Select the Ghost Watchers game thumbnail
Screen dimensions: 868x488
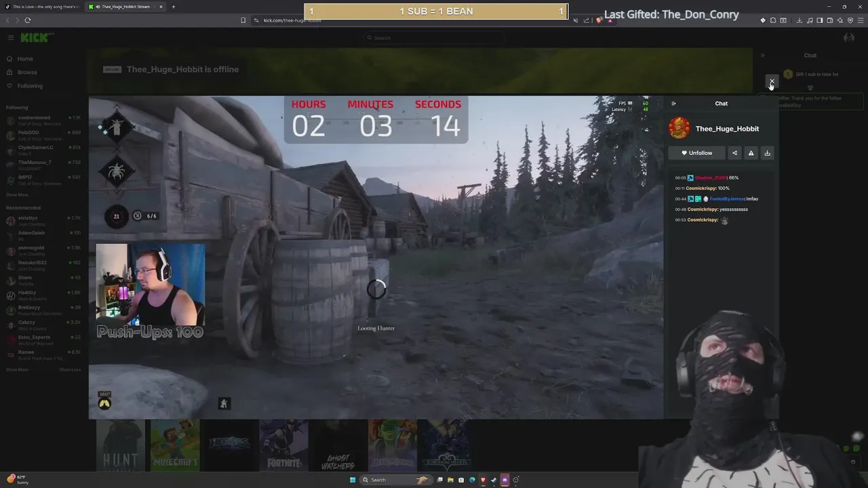[338, 445]
